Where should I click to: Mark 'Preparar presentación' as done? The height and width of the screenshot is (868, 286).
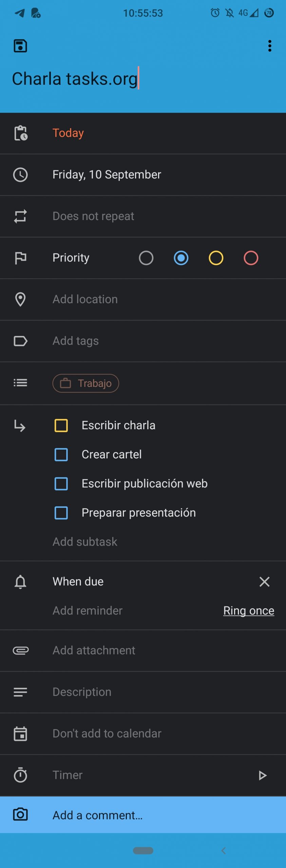(61, 513)
